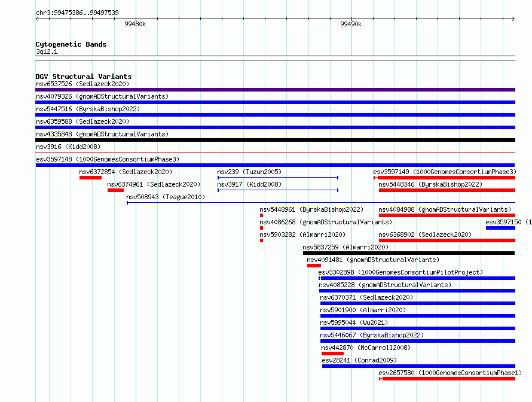Screen dimensions: 532x402
Task: Click the nsv6537526 (Sedlazeck2020) variant label
Action: point(82,84)
